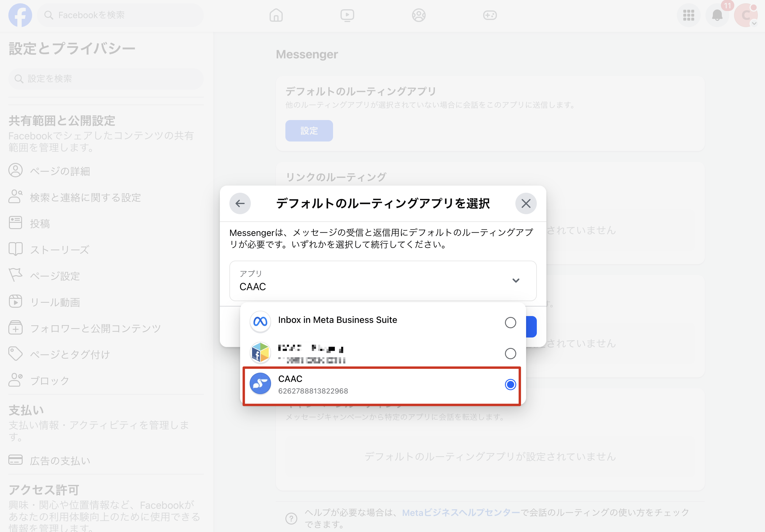Open 投稿 settings in the sidebar

coord(106,223)
